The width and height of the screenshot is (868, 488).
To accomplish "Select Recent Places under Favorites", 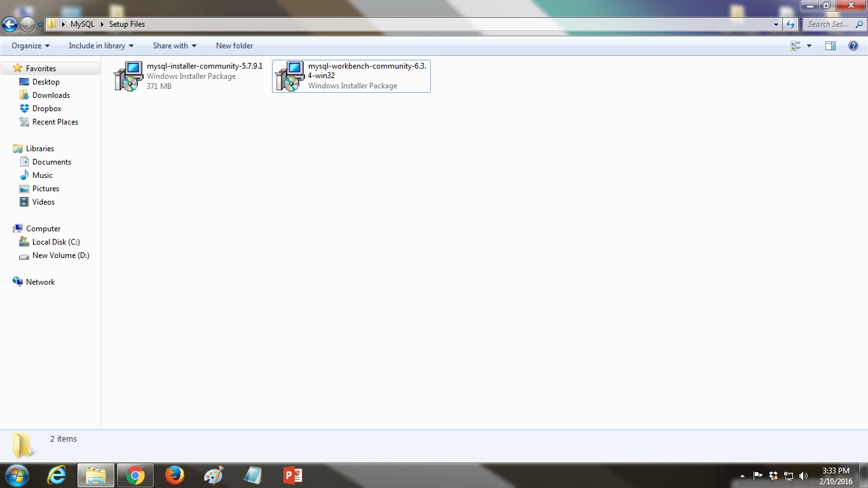I will (x=55, y=122).
